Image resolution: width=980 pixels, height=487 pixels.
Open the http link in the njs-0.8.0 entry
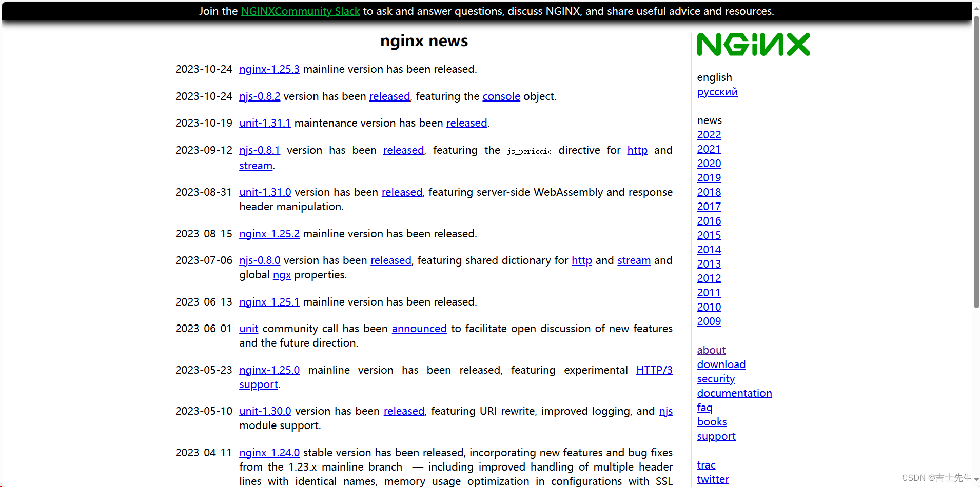pyautogui.click(x=582, y=260)
